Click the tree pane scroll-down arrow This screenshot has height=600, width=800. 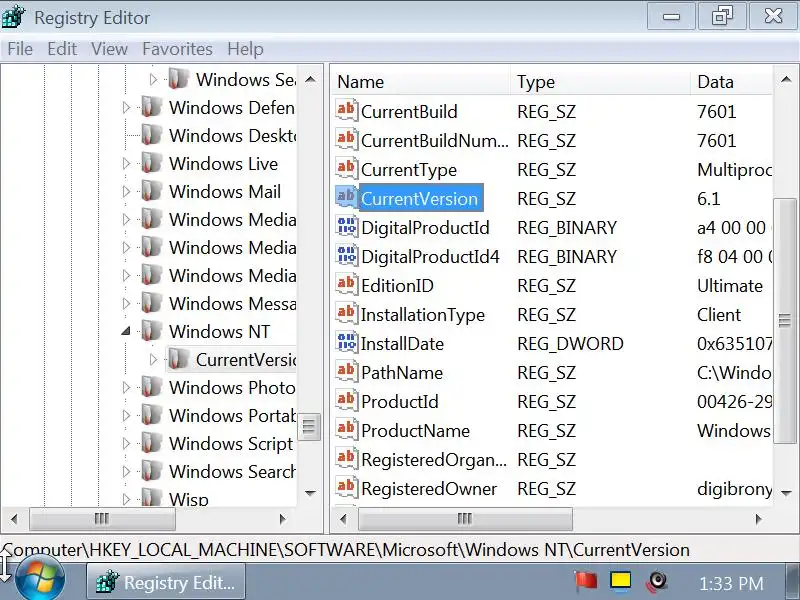(310, 493)
